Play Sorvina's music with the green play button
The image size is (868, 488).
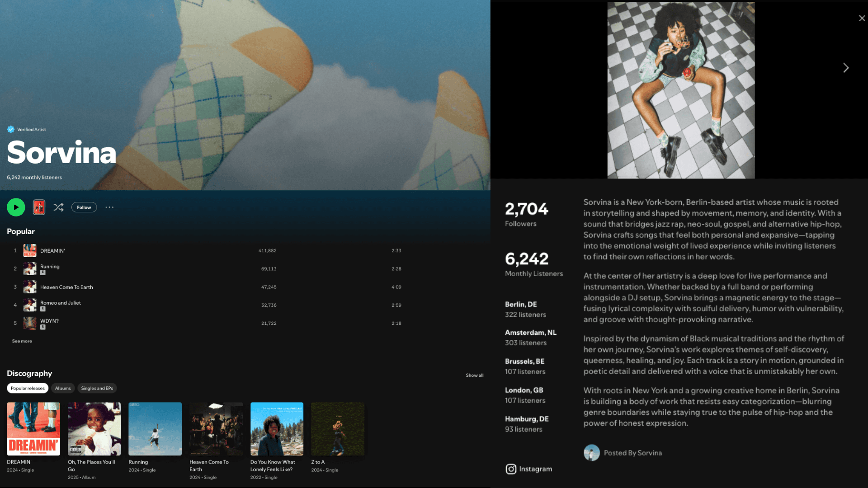pyautogui.click(x=15, y=207)
